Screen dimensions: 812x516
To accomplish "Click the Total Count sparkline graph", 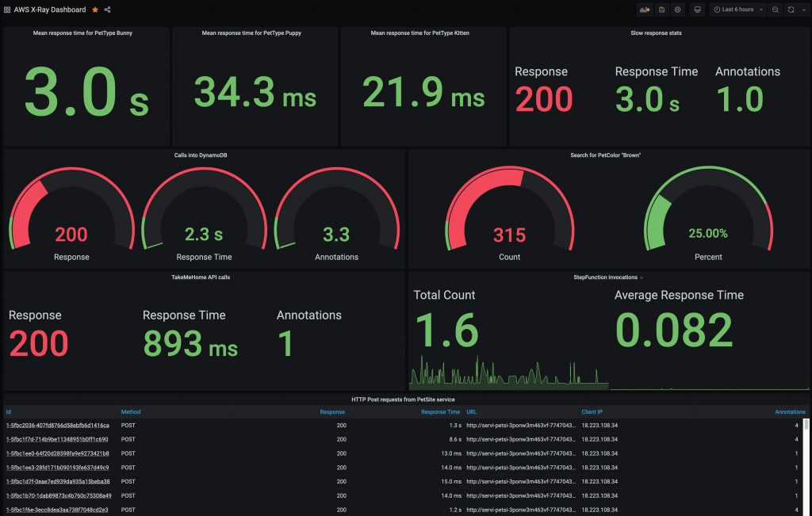I will pyautogui.click(x=508, y=373).
